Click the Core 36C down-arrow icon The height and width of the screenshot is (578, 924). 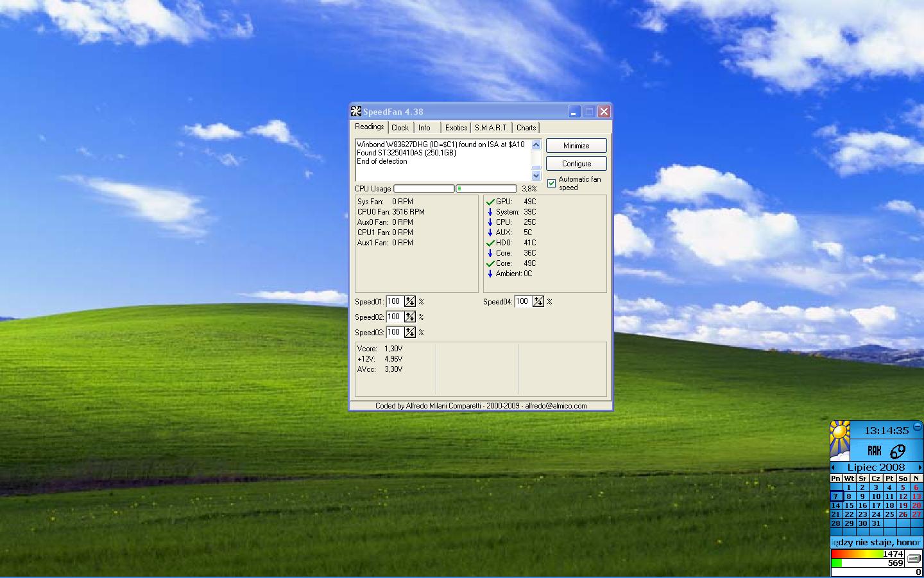490,253
